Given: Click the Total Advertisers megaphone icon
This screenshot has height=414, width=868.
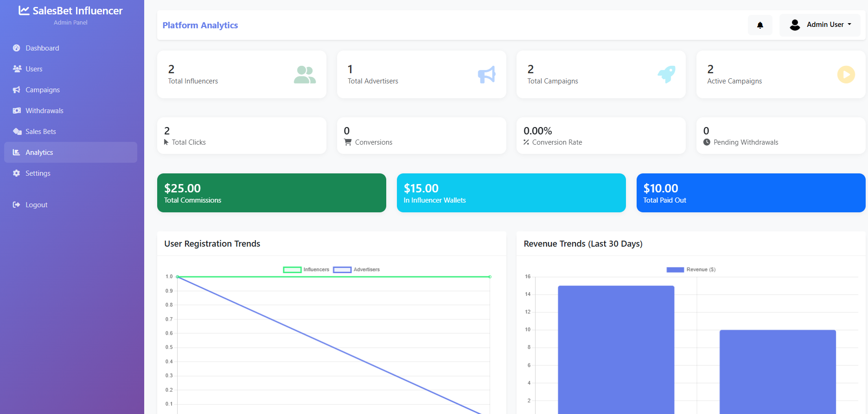Looking at the screenshot, I should [487, 75].
